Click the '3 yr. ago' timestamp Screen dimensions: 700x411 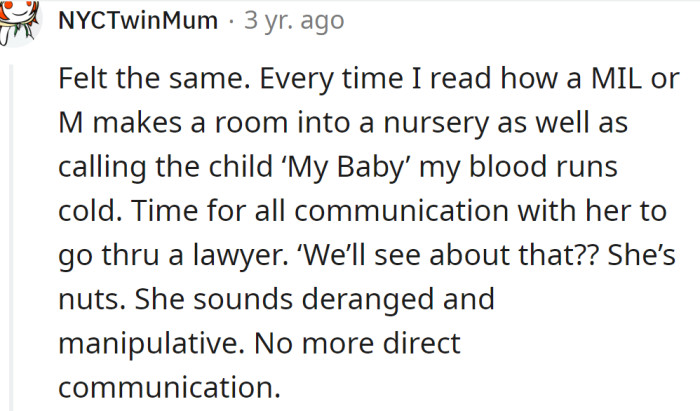pyautogui.click(x=294, y=21)
